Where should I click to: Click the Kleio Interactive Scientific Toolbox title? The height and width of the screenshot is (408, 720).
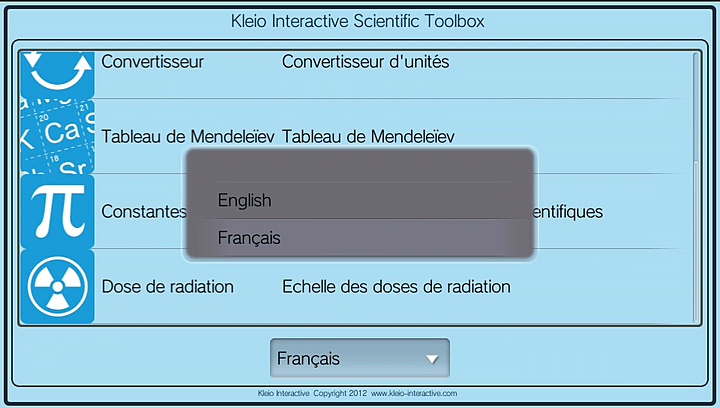tap(360, 21)
